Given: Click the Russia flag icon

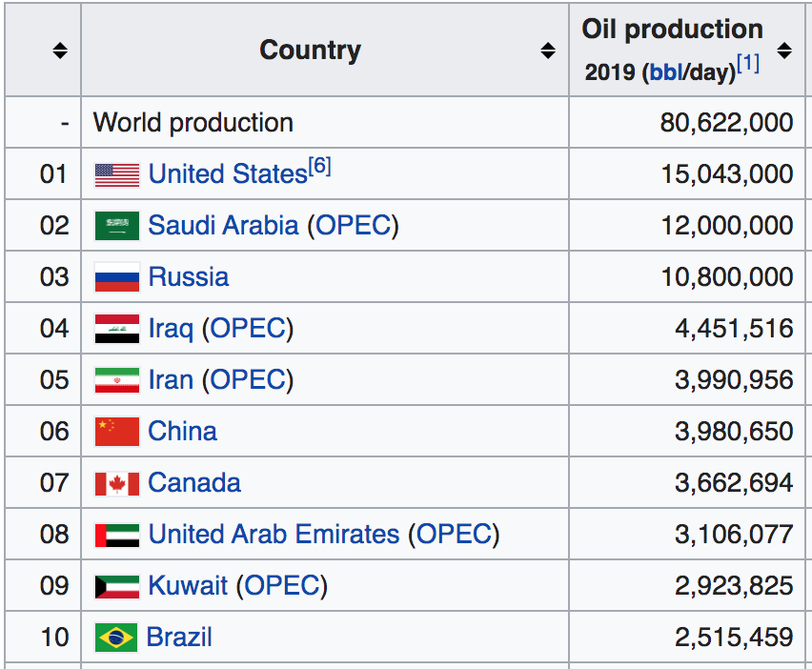Looking at the screenshot, I should tap(117, 277).
